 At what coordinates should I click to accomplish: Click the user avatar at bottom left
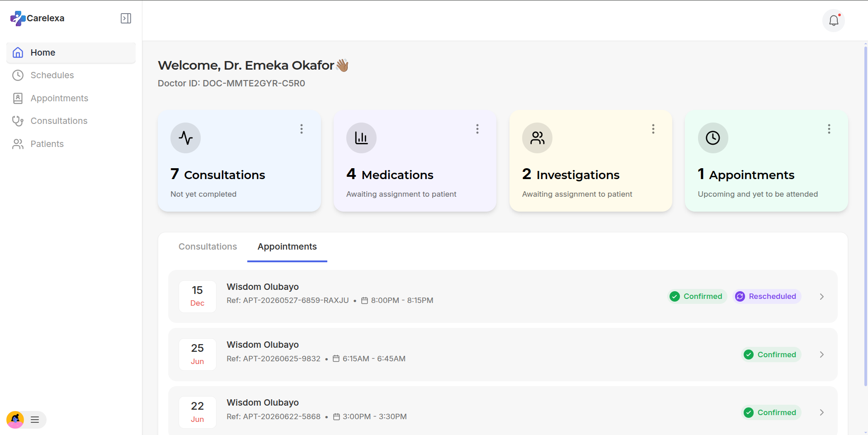pyautogui.click(x=15, y=420)
